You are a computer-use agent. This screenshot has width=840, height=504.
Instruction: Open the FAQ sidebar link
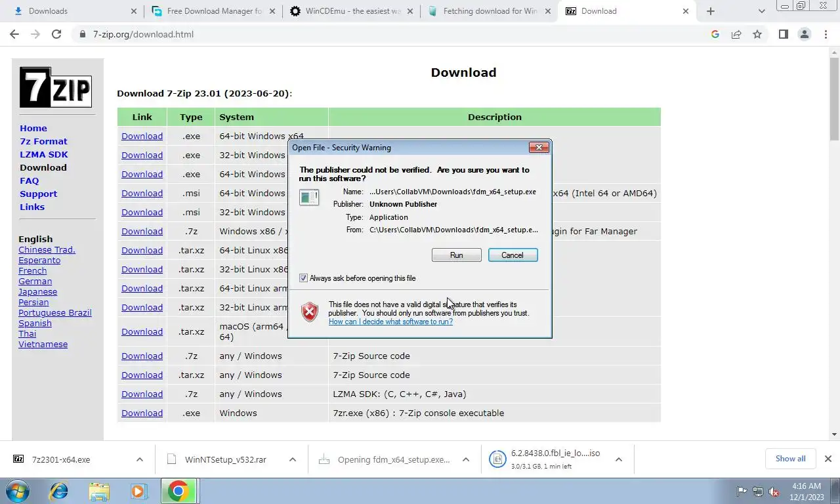(30, 181)
